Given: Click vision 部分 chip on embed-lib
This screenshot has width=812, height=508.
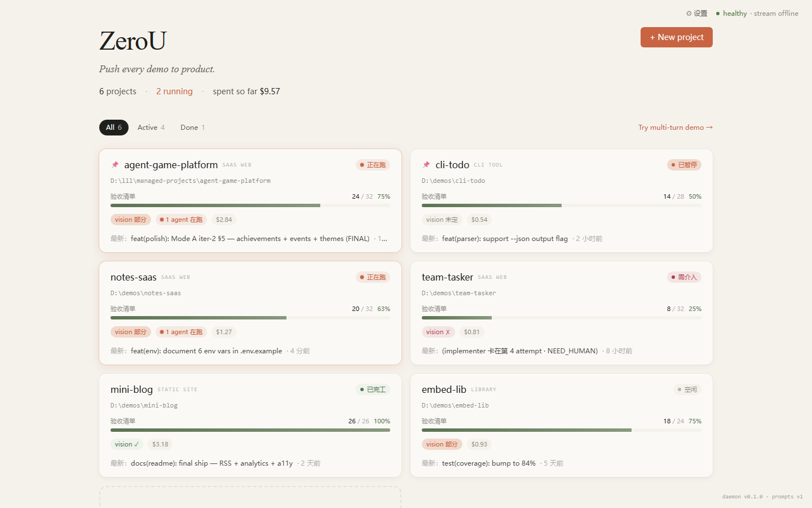Looking at the screenshot, I should point(442,444).
